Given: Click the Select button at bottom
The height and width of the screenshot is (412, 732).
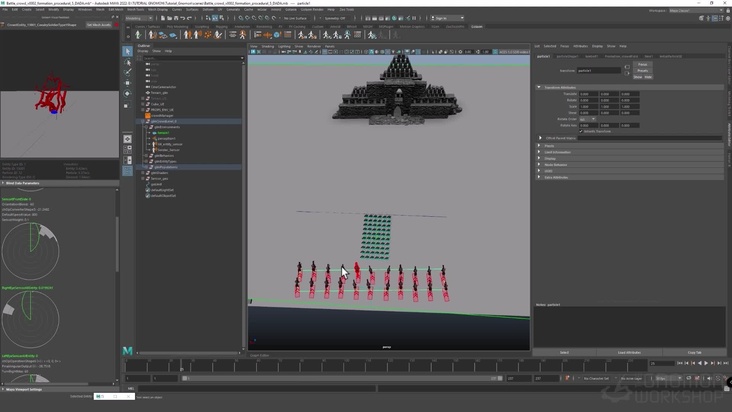Looking at the screenshot, I should (x=564, y=352).
